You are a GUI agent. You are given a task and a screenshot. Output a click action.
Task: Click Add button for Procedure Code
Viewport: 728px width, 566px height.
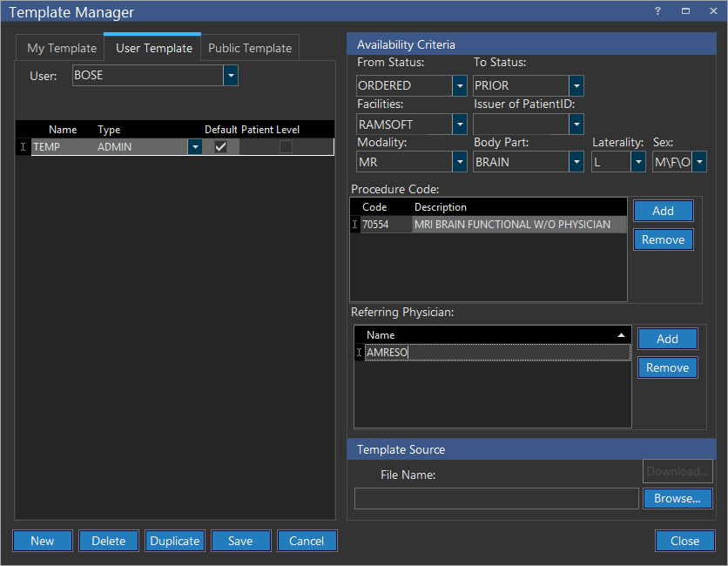pyautogui.click(x=663, y=211)
